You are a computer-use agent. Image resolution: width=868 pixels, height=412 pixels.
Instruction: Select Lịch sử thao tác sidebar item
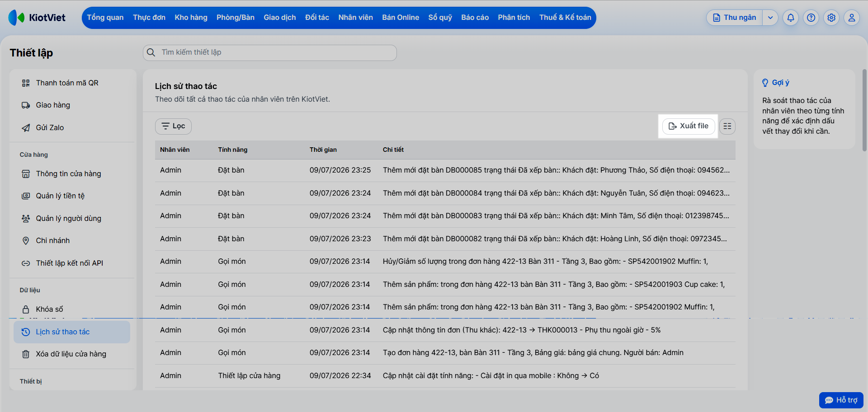(72, 332)
